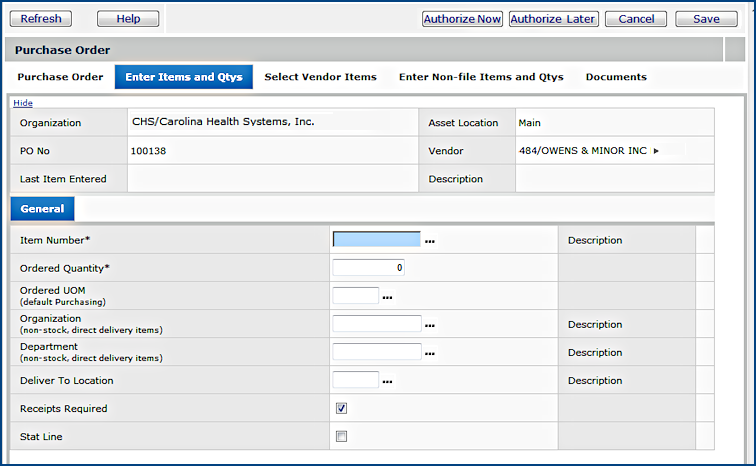
Task: Select the General section tab
Action: tap(42, 209)
